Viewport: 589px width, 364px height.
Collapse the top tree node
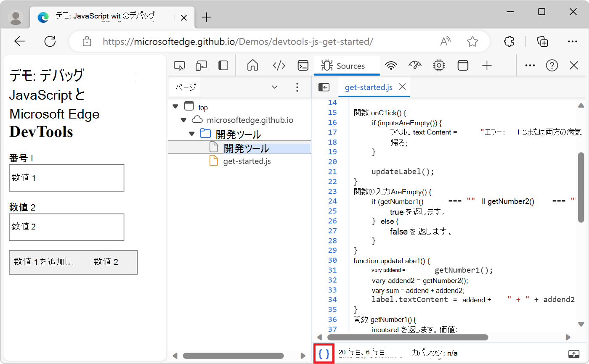tap(175, 107)
